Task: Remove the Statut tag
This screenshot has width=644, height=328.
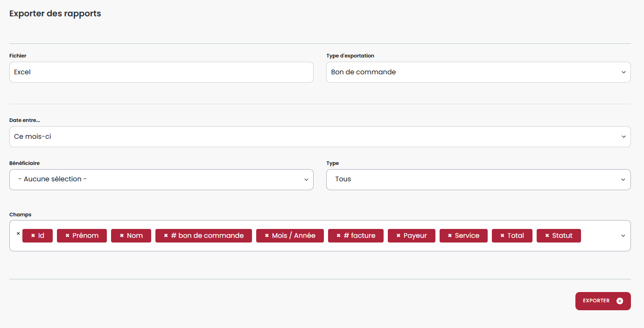Action: [547, 236]
